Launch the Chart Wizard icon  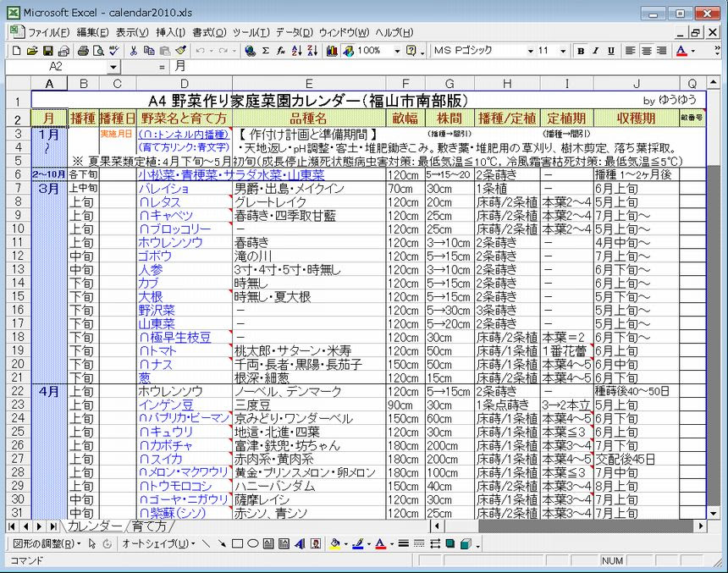click(332, 51)
